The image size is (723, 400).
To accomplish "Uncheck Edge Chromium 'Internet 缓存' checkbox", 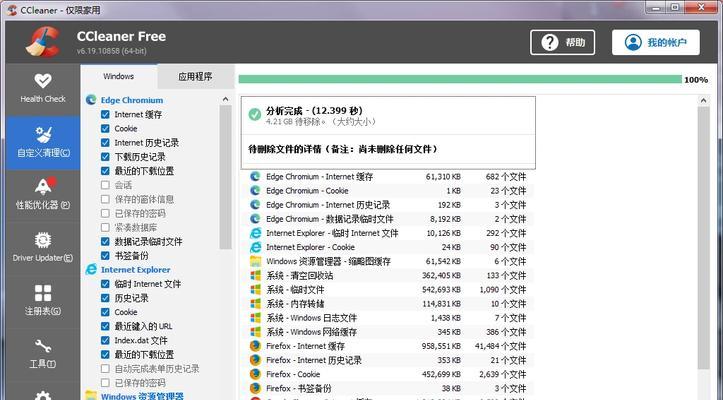I will point(105,114).
